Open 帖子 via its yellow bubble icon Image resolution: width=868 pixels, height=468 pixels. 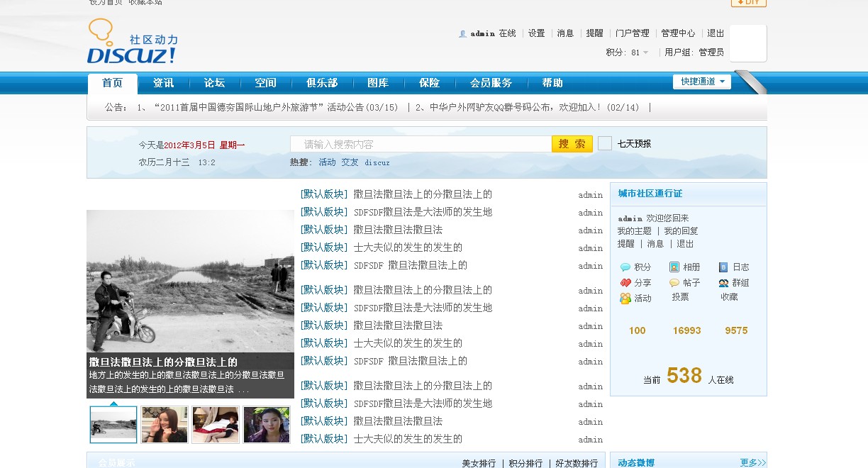pos(674,283)
